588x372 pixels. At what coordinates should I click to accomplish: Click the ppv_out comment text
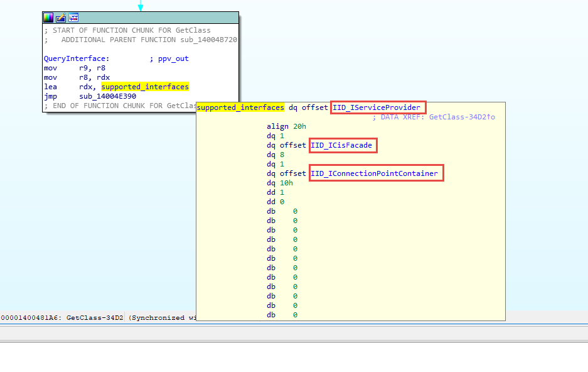click(174, 58)
